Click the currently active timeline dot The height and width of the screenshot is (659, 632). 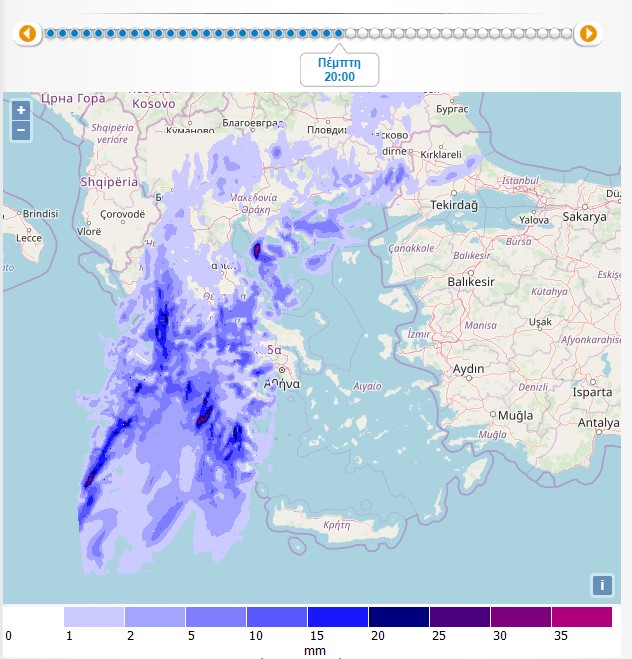click(x=339, y=34)
